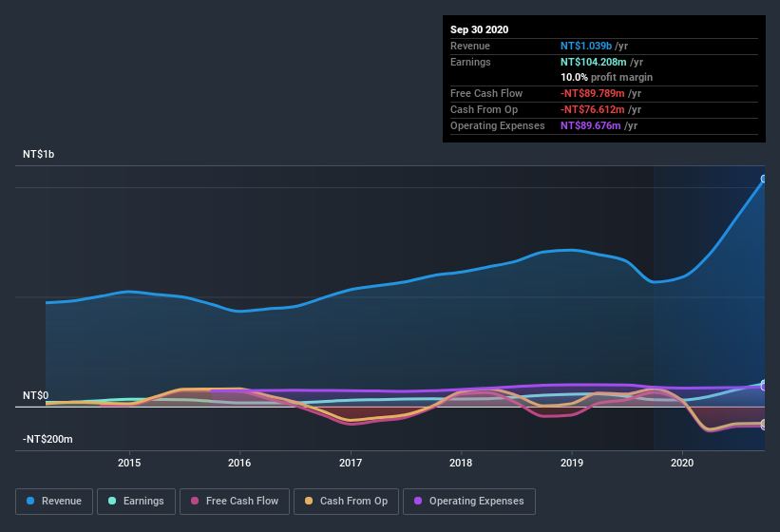This screenshot has height=532, width=780.
Task: Click the orange Cash From Op dot
Action: tap(309, 501)
